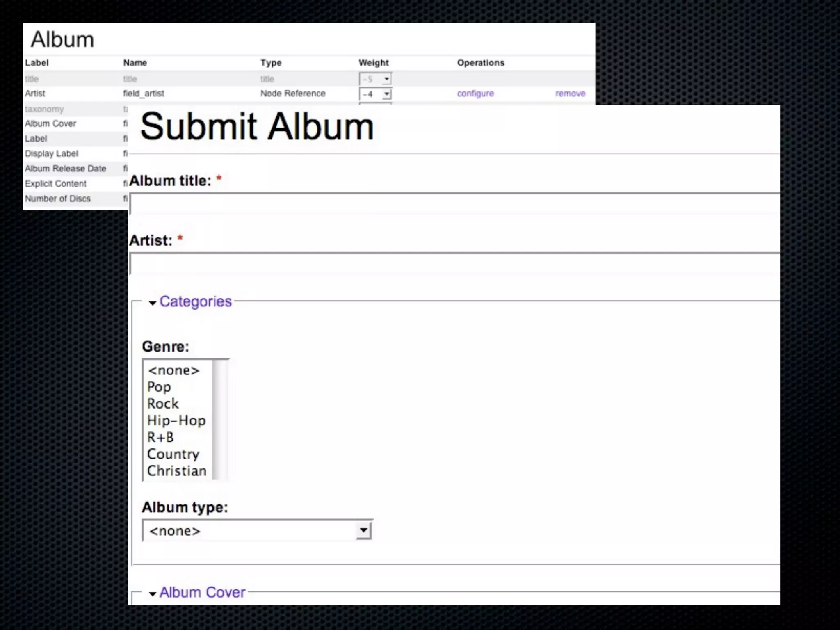This screenshot has width=840, height=630.
Task: Click the Categories collapse arrow icon
Action: (153, 303)
